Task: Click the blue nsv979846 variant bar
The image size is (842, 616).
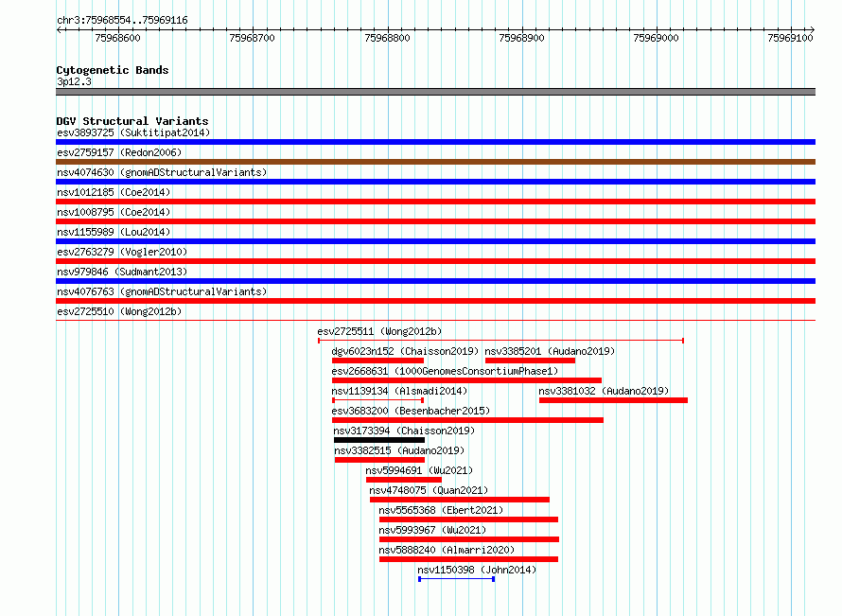Action: click(x=435, y=281)
